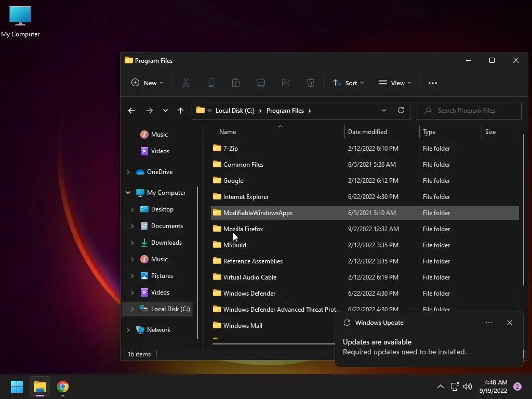Viewport: 532px width, 399px height.
Task: Launch Google Chrome from the taskbar
Action: pos(63,387)
